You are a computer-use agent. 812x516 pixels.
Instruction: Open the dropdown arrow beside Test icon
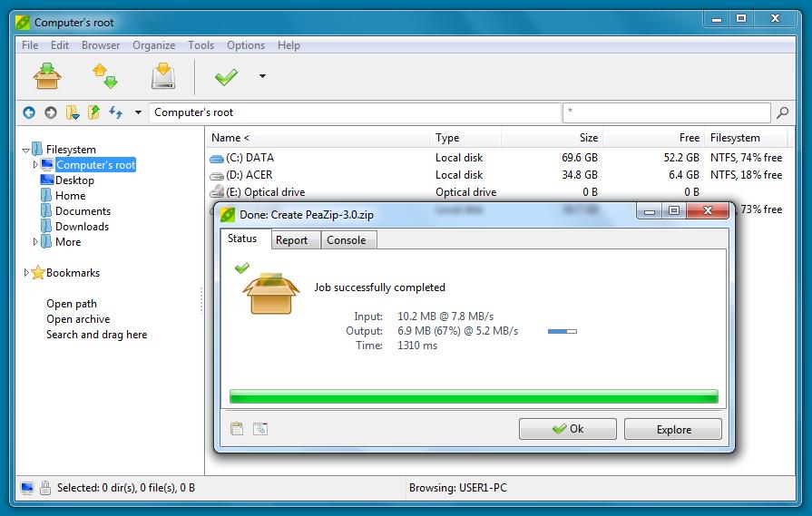pos(262,76)
